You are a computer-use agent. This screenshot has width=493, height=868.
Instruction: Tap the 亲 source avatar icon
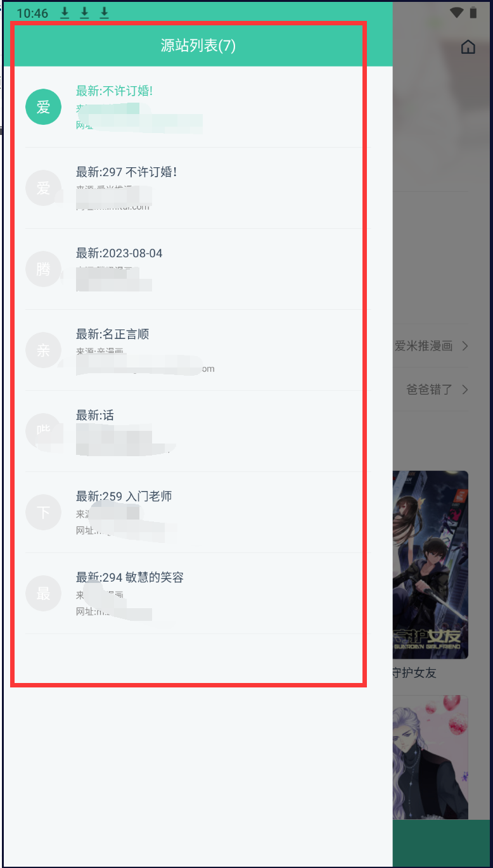pos(43,350)
